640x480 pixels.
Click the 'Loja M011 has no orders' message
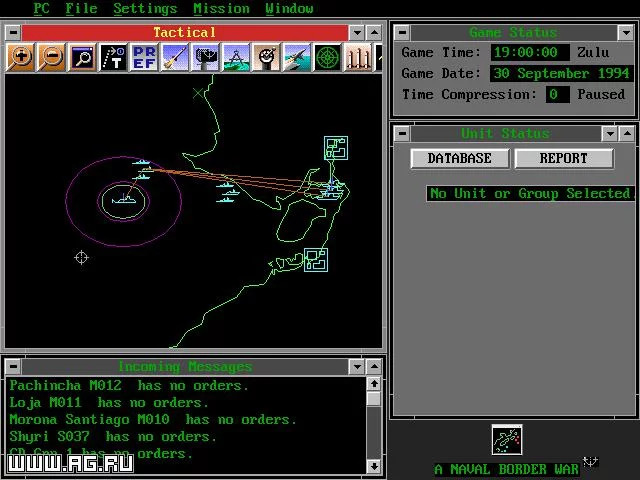(x=109, y=403)
